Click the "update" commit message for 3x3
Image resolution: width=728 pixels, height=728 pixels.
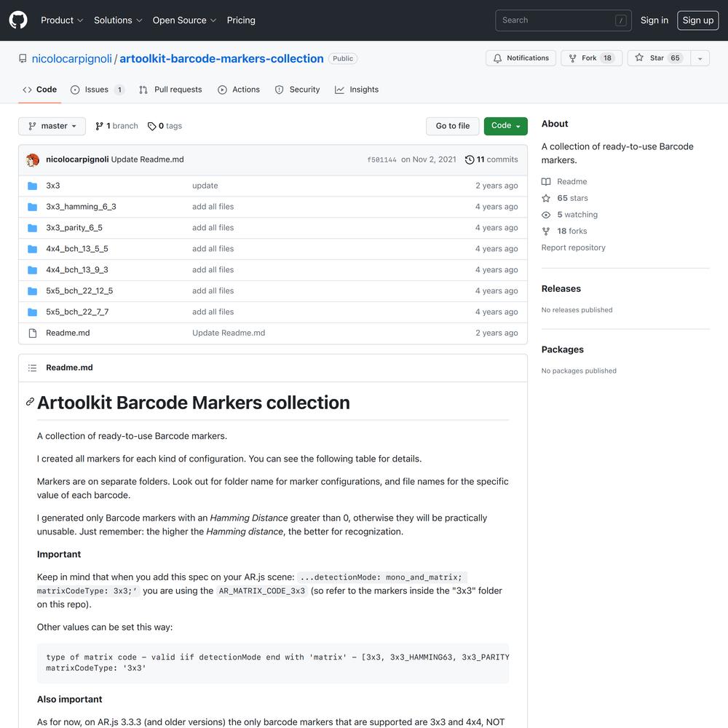tap(205, 186)
